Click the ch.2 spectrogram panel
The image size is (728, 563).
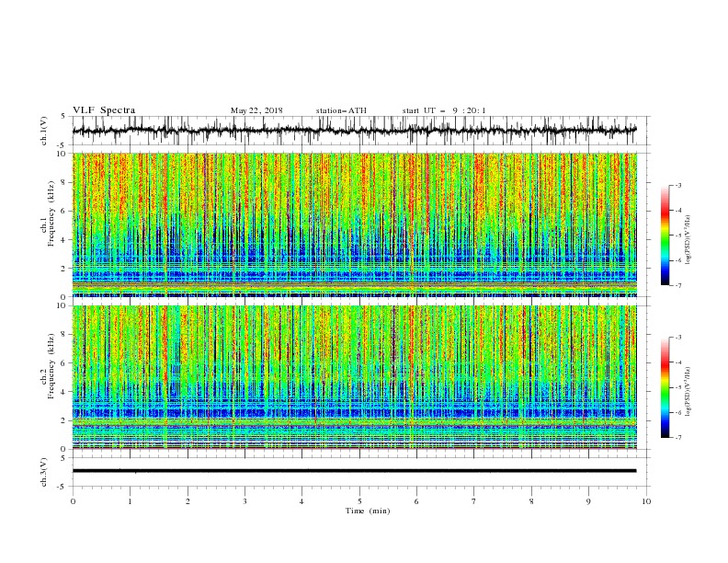[x=354, y=377]
